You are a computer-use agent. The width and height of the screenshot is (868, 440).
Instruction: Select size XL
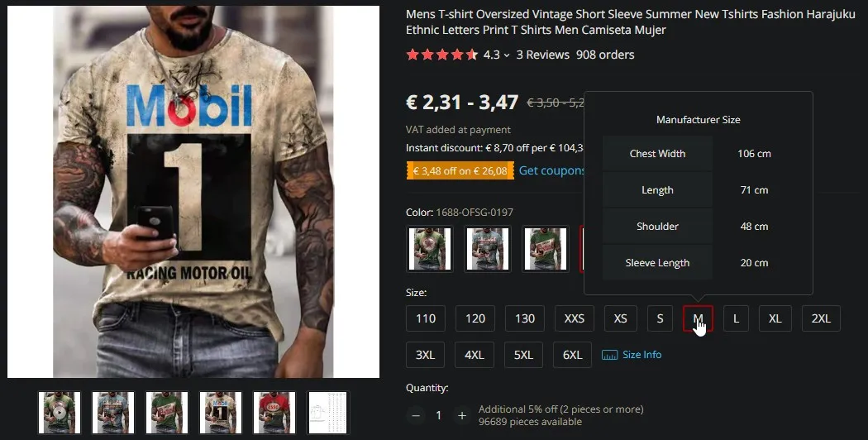775,318
